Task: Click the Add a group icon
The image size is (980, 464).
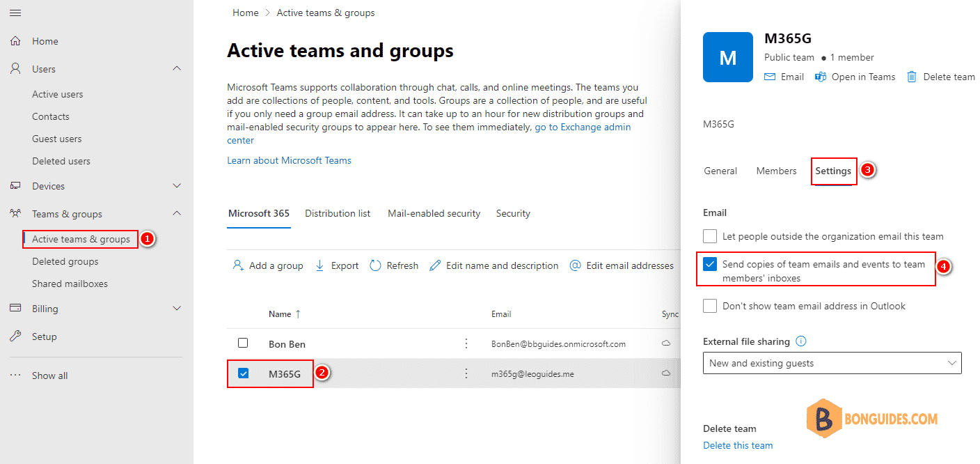Action: tap(239, 265)
